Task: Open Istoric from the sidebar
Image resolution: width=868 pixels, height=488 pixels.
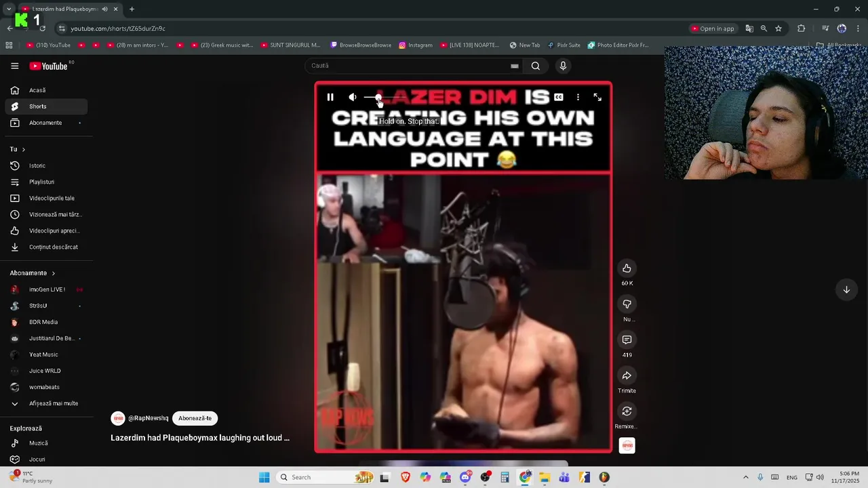Action: pos(46,165)
